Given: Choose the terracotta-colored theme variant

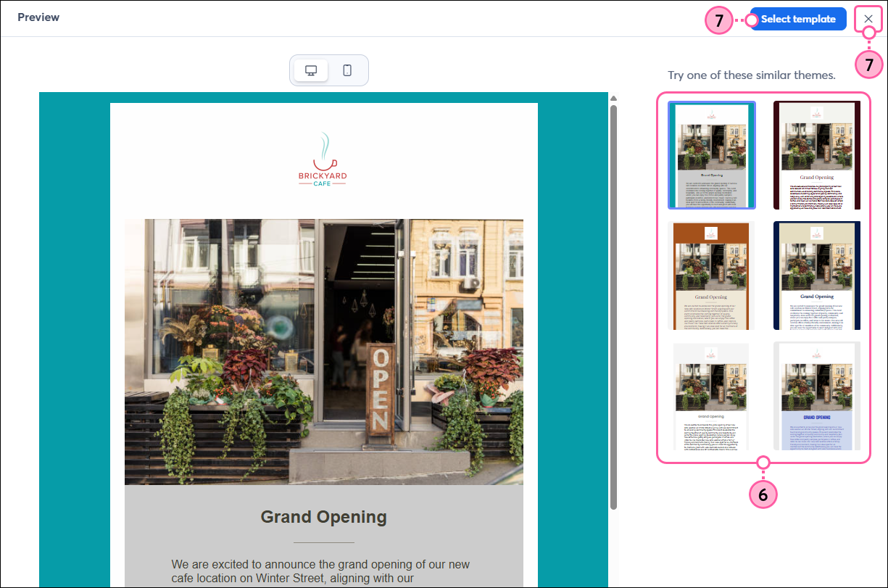Looking at the screenshot, I should click(711, 275).
